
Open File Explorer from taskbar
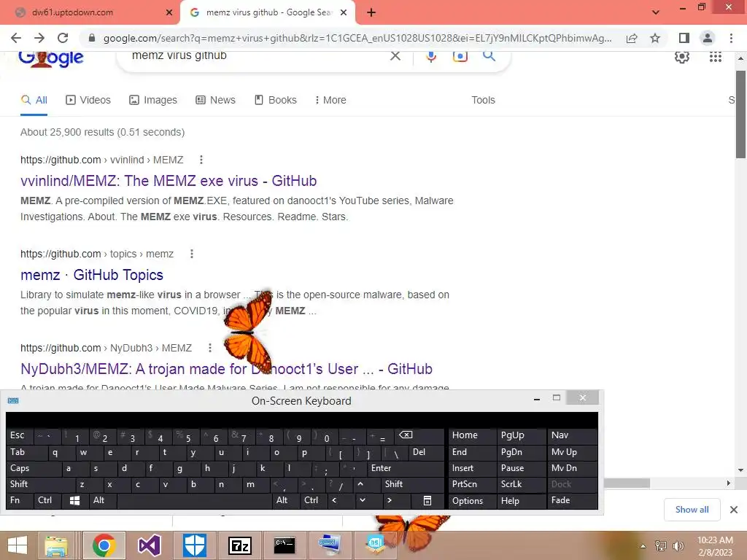coord(56,545)
